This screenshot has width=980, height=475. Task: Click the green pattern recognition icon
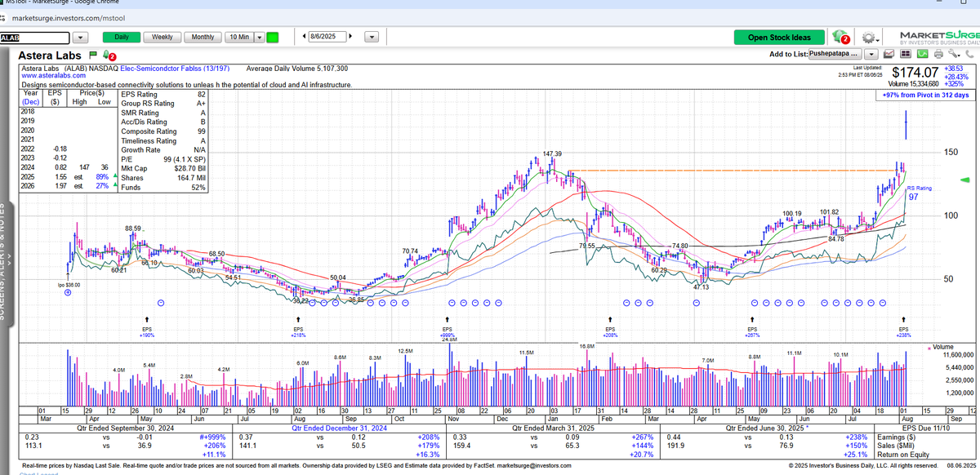(922, 54)
